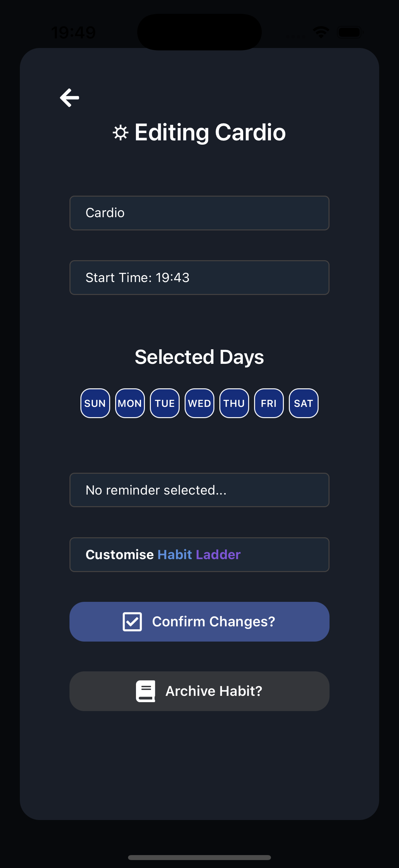Toggle the MON day selector
The height and width of the screenshot is (868, 399).
pyautogui.click(x=130, y=403)
